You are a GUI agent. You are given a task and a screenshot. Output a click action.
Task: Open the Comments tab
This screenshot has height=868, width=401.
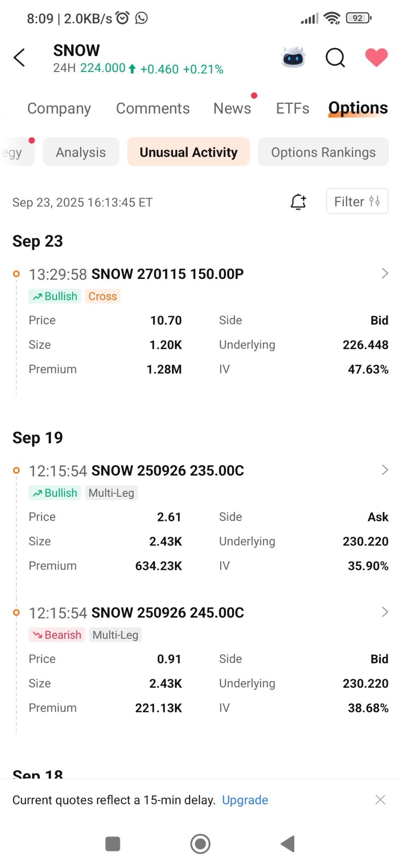coord(153,108)
